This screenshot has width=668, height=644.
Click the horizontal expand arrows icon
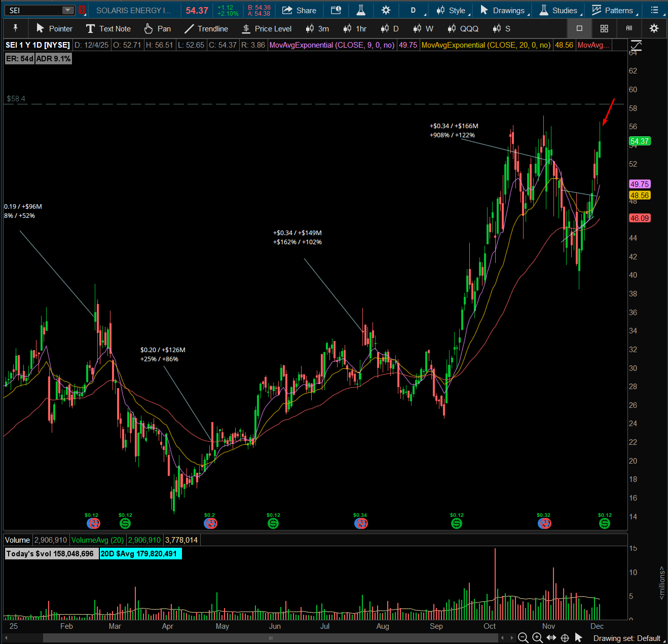click(x=551, y=638)
